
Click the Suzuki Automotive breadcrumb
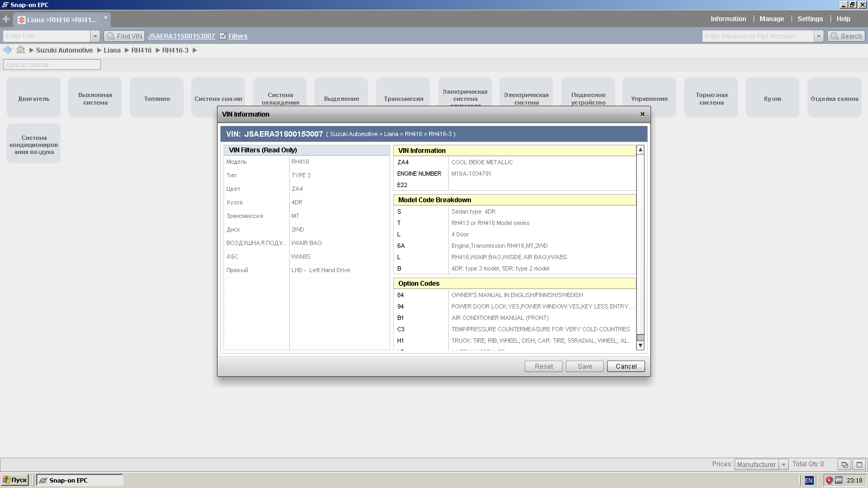tap(64, 50)
